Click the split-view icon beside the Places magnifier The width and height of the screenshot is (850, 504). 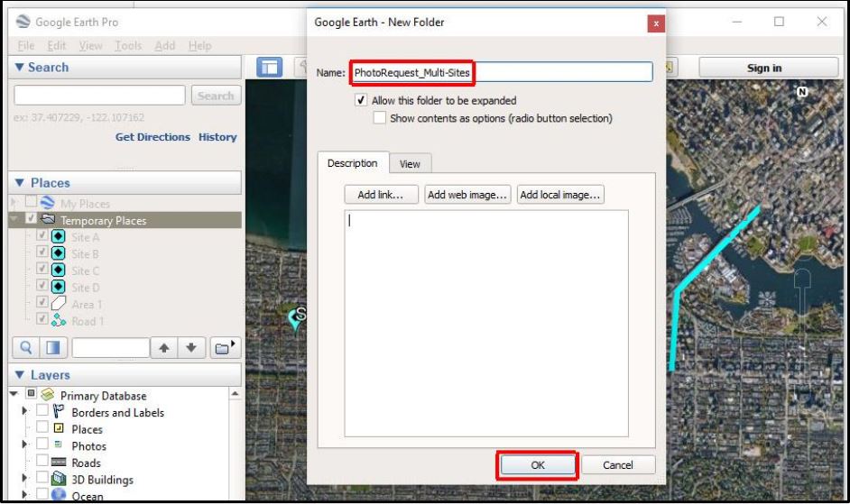tap(53, 347)
